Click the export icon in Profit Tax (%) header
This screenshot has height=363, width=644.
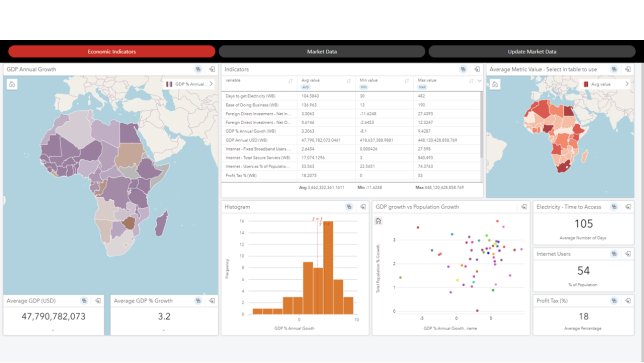coord(628,301)
